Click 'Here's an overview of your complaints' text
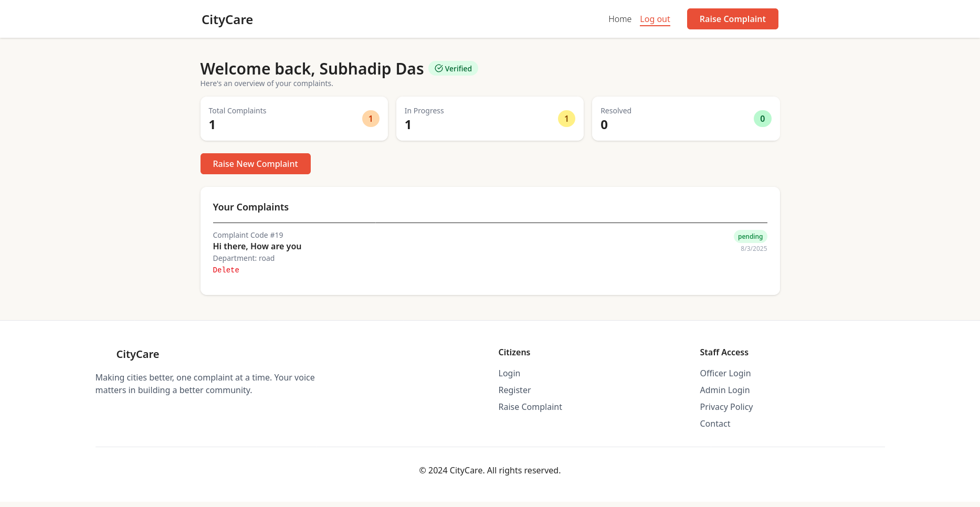This screenshot has width=980, height=507. coord(267,83)
